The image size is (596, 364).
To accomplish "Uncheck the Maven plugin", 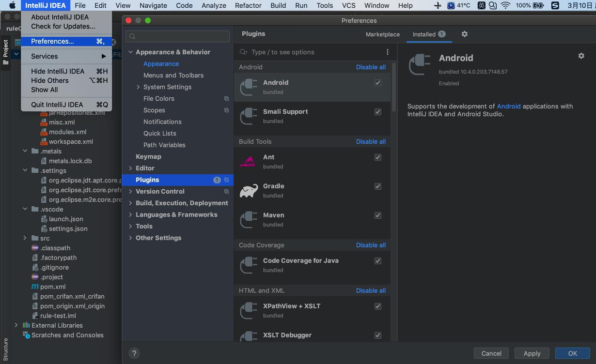I will tap(378, 215).
